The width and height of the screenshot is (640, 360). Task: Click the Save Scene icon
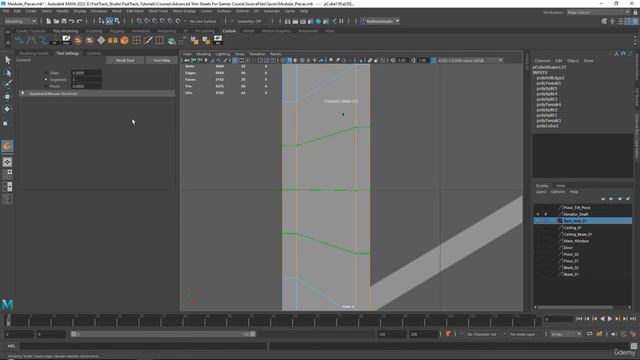pyautogui.click(x=64, y=21)
